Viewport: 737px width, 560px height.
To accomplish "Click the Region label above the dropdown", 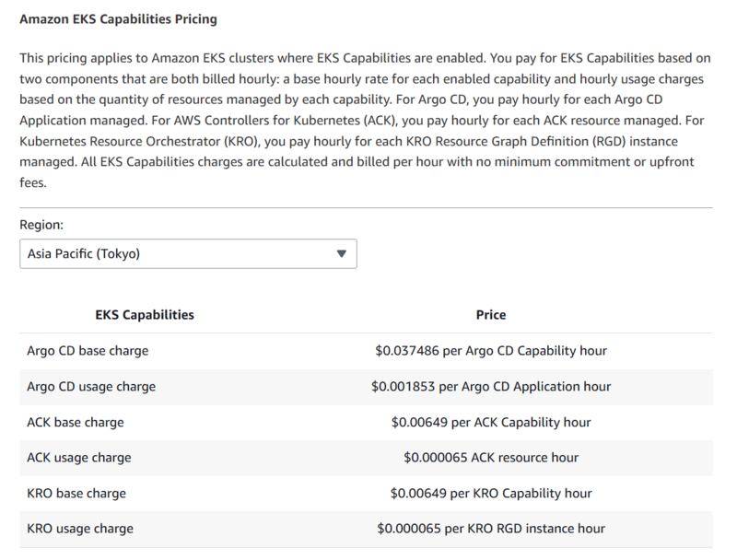I will [x=41, y=225].
